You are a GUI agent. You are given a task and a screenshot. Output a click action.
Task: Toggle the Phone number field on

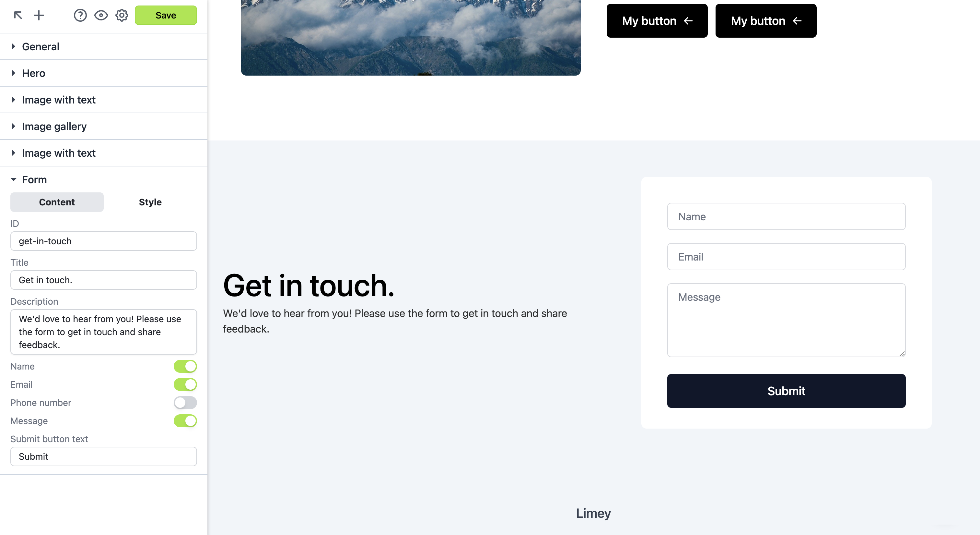coord(185,403)
